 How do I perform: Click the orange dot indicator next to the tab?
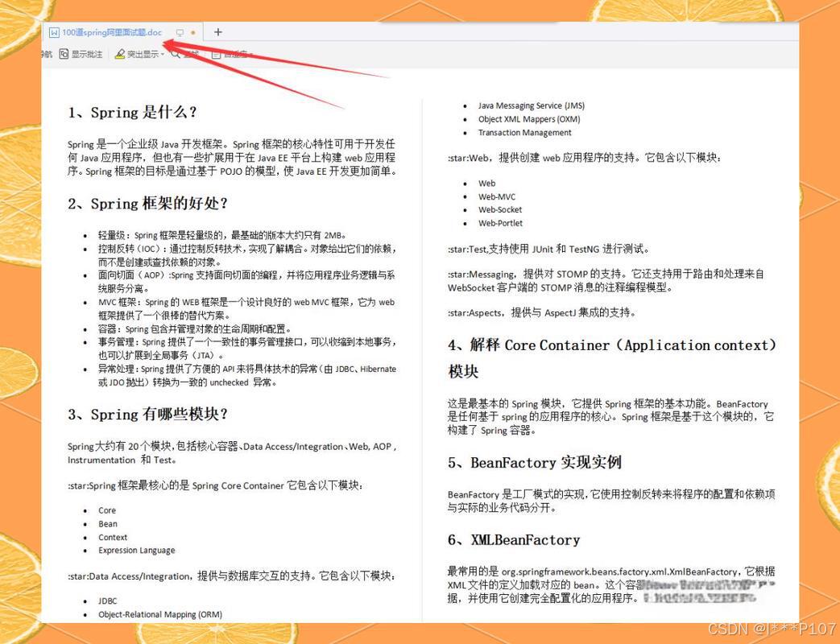click(x=193, y=31)
